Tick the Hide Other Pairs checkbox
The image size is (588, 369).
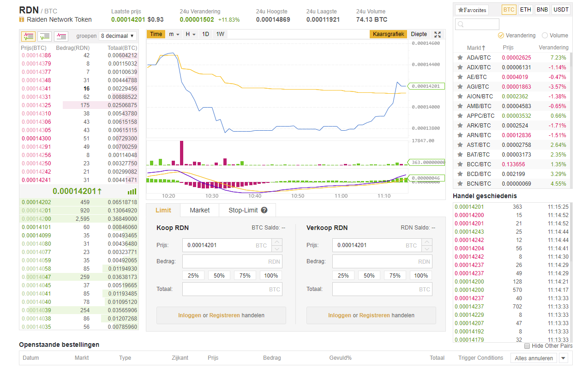527,346
